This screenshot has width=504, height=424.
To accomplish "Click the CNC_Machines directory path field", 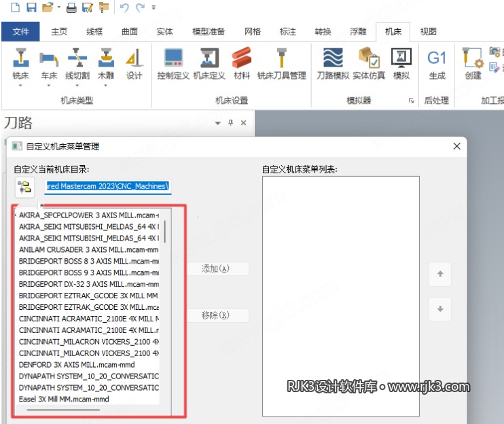I will click(x=108, y=186).
